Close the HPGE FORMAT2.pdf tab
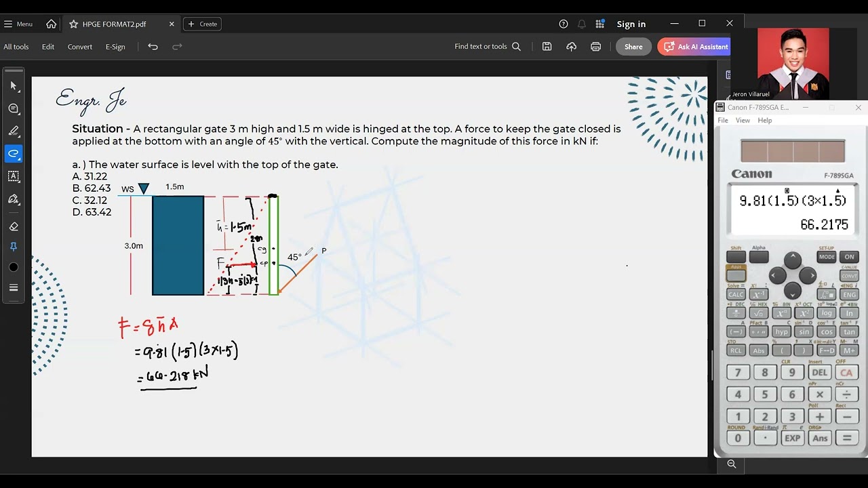Image resolution: width=868 pixels, height=488 pixels. (x=172, y=24)
